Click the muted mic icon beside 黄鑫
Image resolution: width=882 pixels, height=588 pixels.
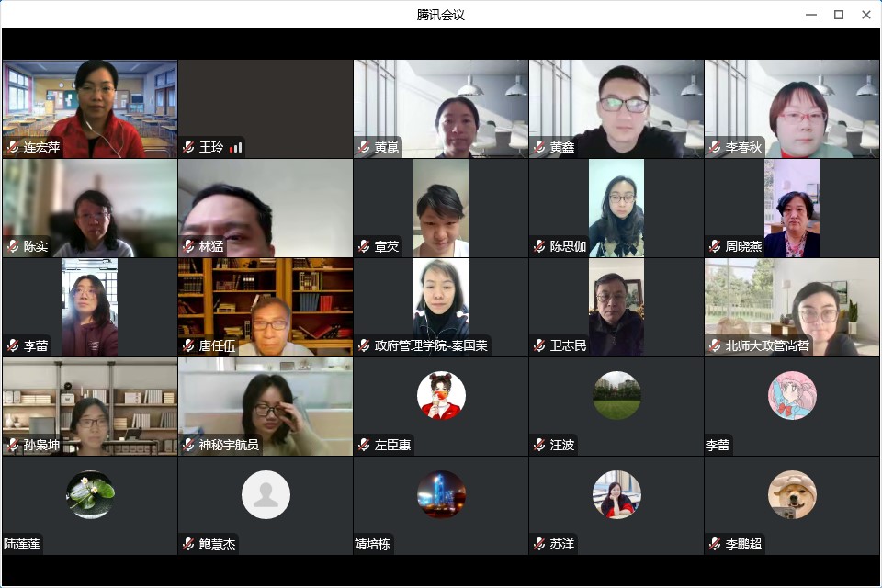[x=539, y=147]
